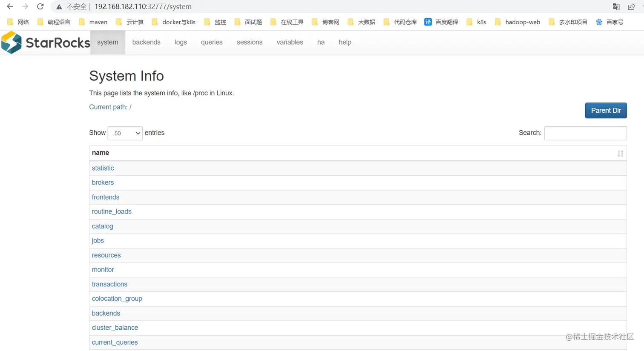The height and width of the screenshot is (351, 644).
Task: Open the resources entry
Action: click(106, 255)
